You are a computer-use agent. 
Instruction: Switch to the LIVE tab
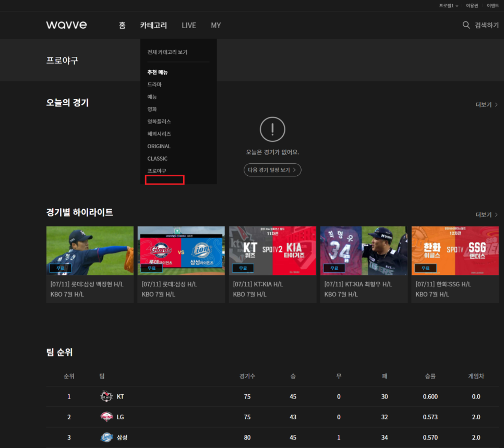189,26
